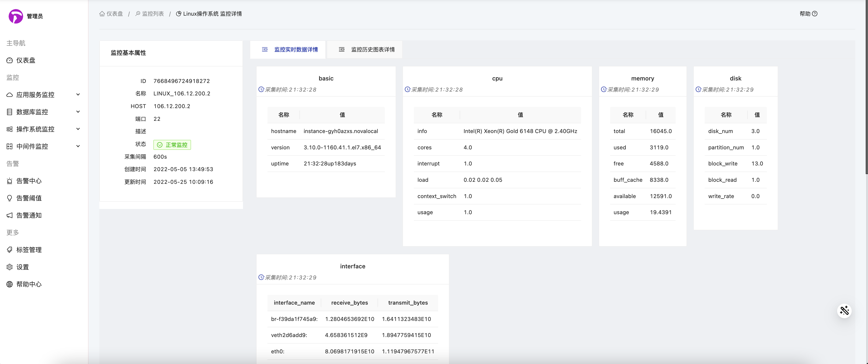Click the clock icon in cpu card
This screenshot has height=364, width=868.
[407, 90]
